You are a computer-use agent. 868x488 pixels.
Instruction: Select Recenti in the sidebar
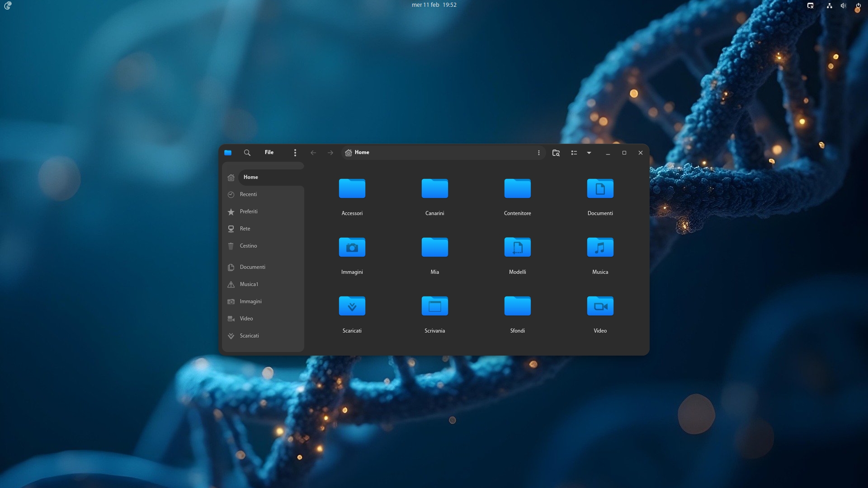(248, 194)
